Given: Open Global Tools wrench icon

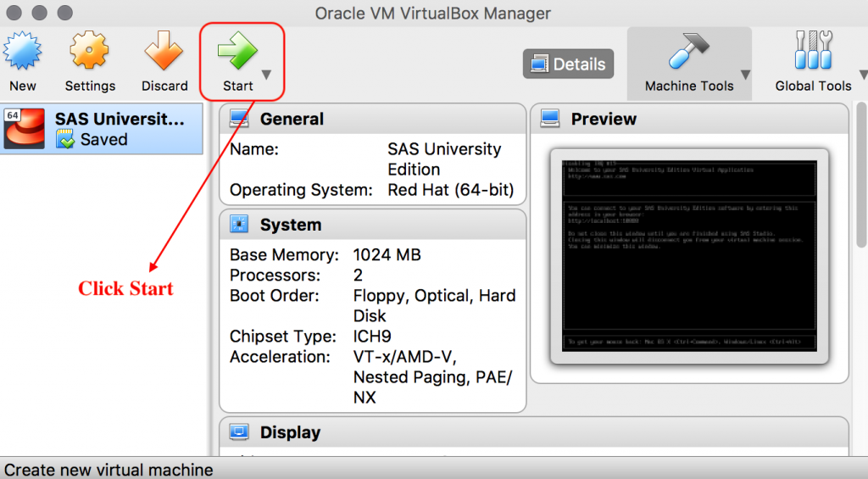Looking at the screenshot, I should [x=813, y=50].
